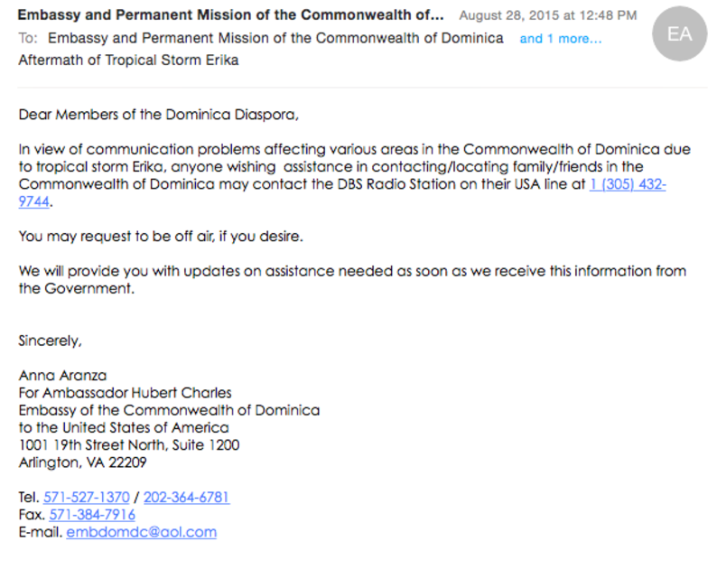Click the "For Ambassador Hubert Charles" line

[126, 392]
